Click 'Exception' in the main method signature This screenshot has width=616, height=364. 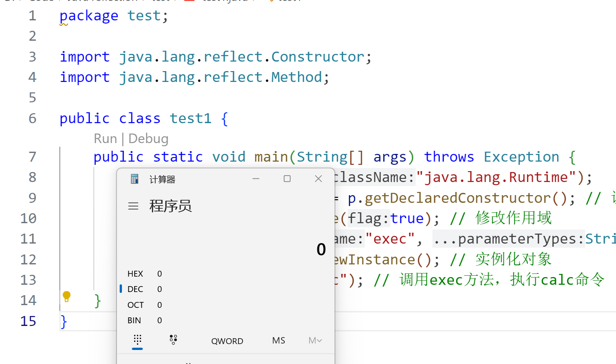pyautogui.click(x=521, y=157)
